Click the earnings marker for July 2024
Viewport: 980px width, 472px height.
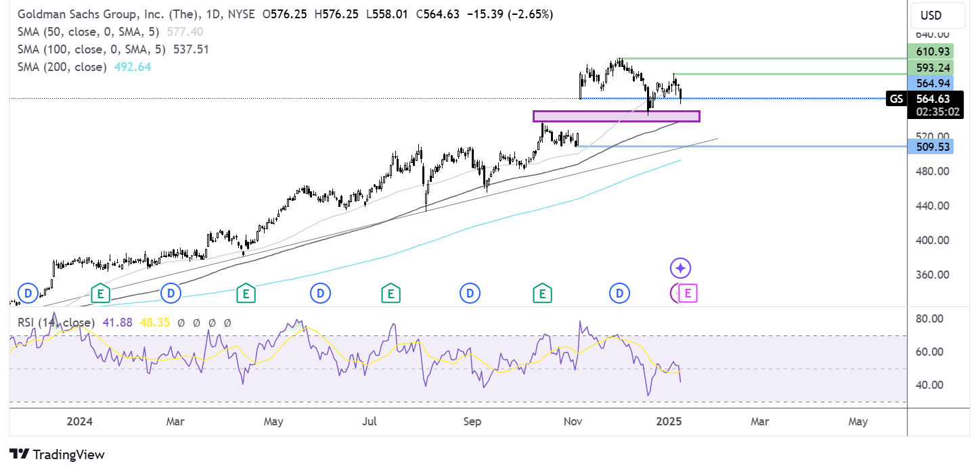coord(390,293)
